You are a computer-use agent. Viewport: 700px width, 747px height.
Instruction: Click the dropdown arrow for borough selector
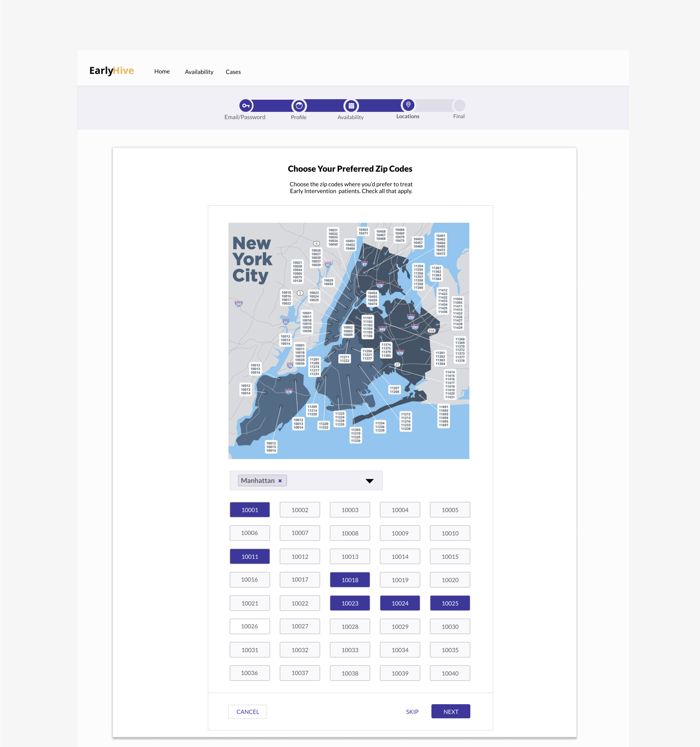click(x=370, y=480)
